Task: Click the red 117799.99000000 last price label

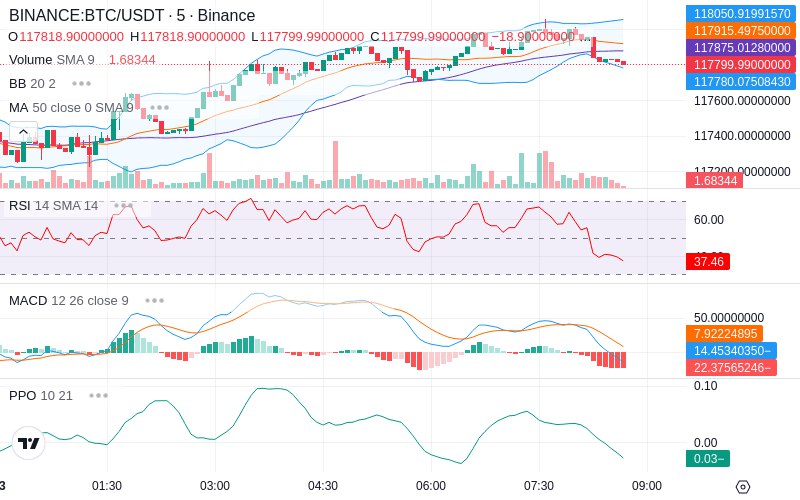Action: (741, 64)
